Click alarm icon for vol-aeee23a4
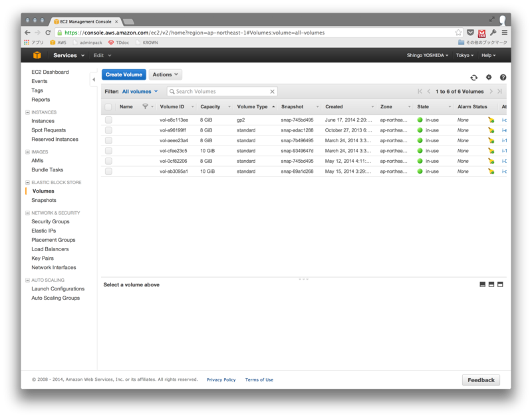The height and width of the screenshot is (418, 532). (491, 140)
